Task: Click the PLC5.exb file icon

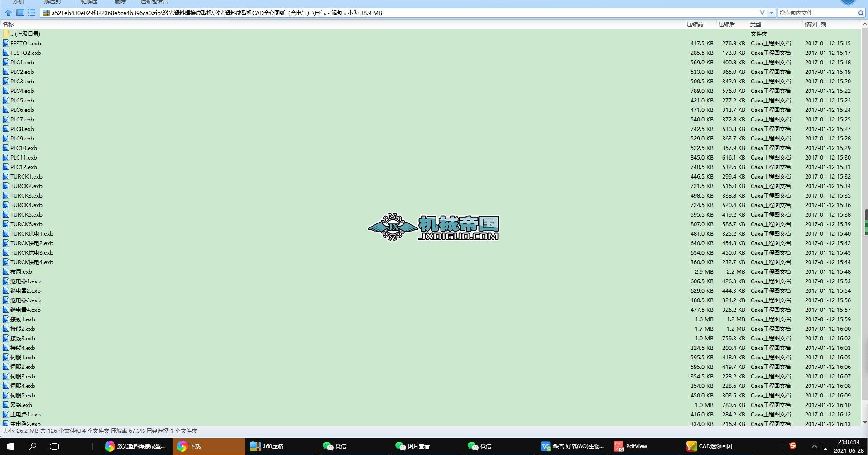Action: point(6,101)
